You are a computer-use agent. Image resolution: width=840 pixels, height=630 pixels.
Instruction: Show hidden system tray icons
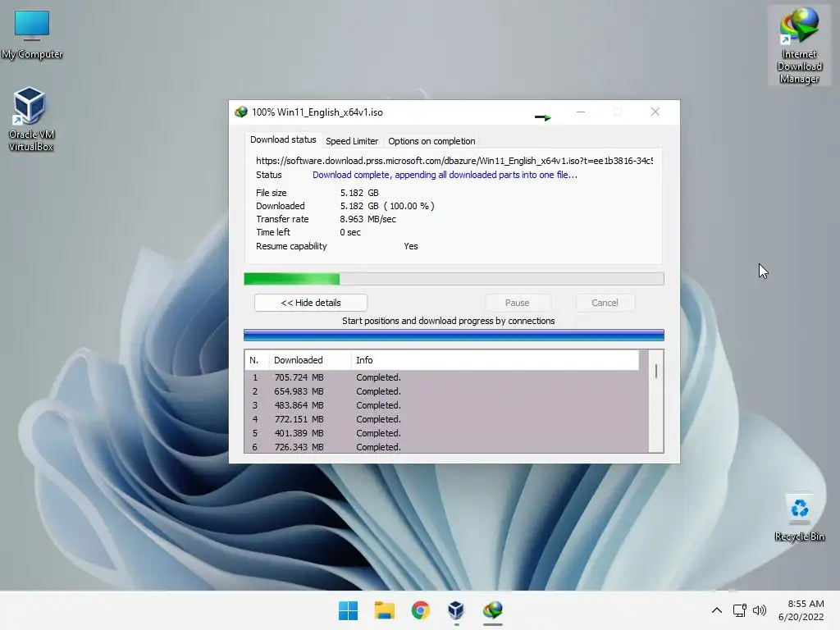(x=717, y=610)
